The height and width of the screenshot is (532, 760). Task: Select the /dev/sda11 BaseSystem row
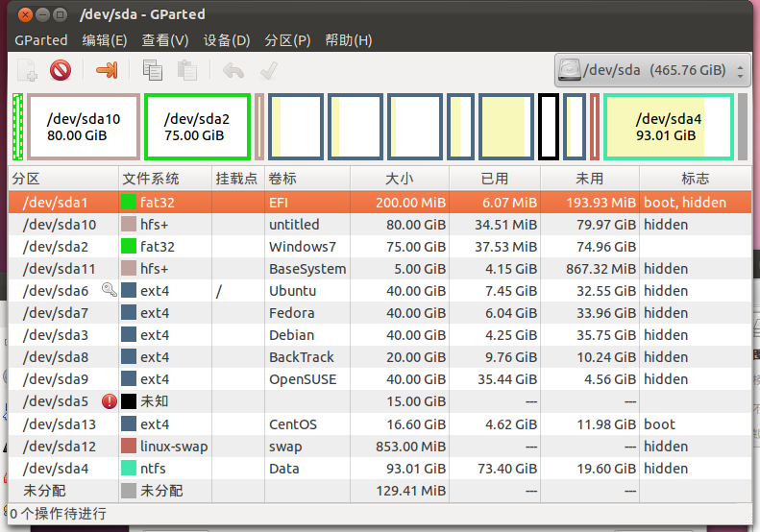click(x=380, y=269)
